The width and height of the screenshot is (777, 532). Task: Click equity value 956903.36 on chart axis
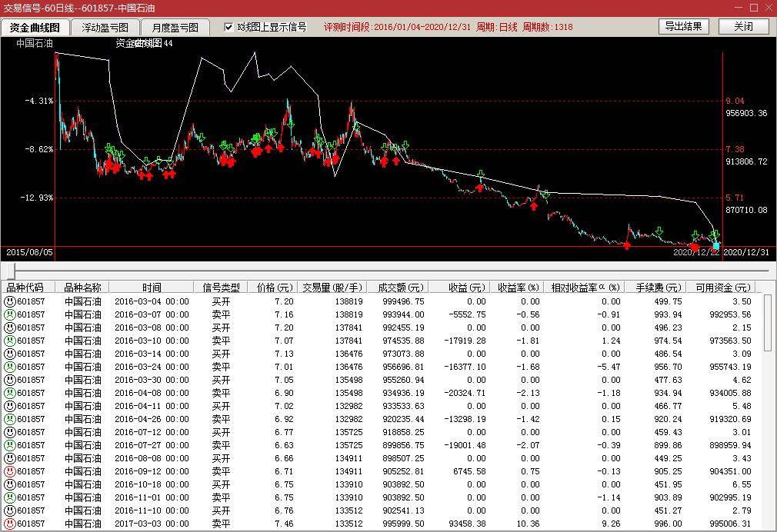(x=746, y=113)
